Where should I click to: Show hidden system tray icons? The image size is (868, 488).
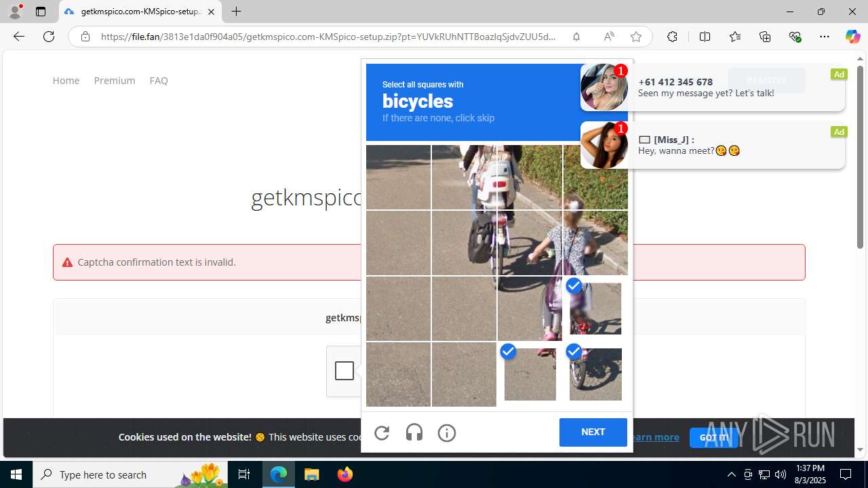(731, 474)
